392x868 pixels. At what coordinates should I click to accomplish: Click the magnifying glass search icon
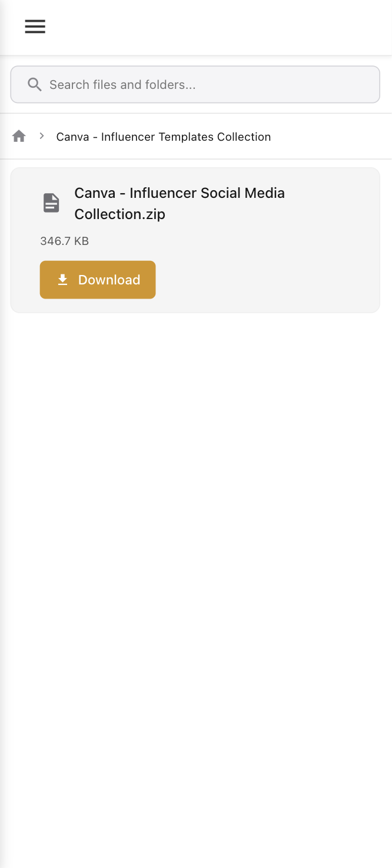point(35,85)
